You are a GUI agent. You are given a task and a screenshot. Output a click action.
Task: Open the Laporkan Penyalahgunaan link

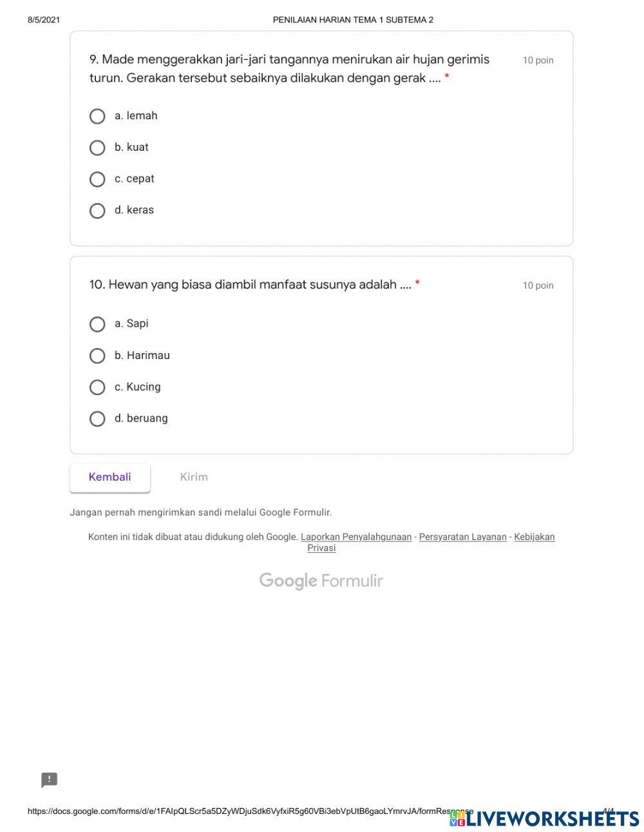[356, 537]
